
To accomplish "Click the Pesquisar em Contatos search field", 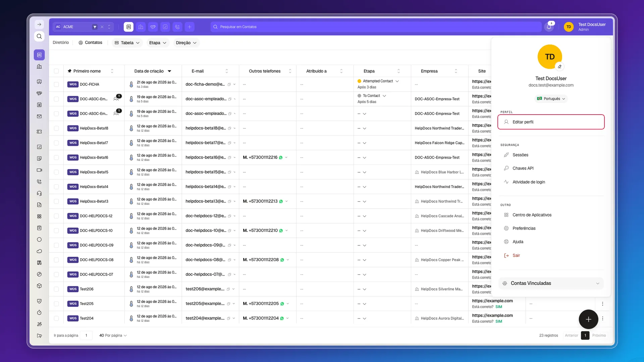I will pos(376,27).
